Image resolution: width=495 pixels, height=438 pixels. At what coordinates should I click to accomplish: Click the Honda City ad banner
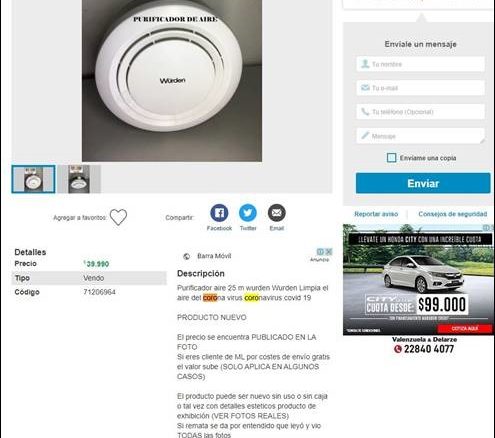[x=418, y=280]
